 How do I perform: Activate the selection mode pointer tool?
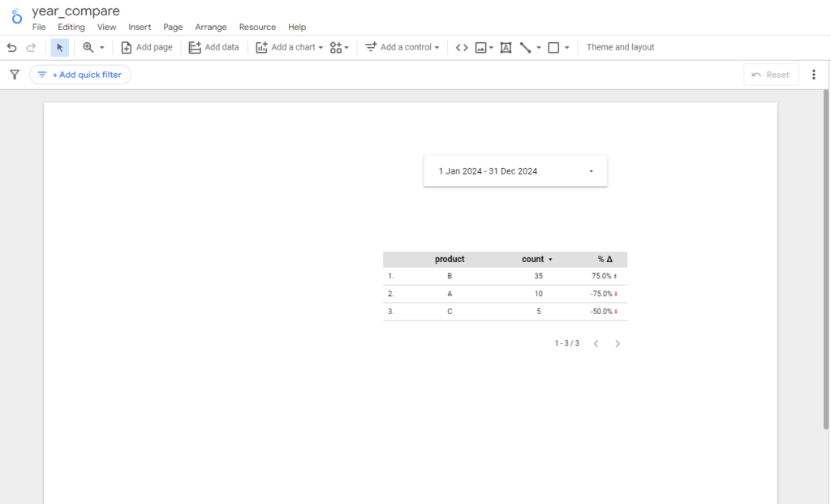pyautogui.click(x=59, y=48)
